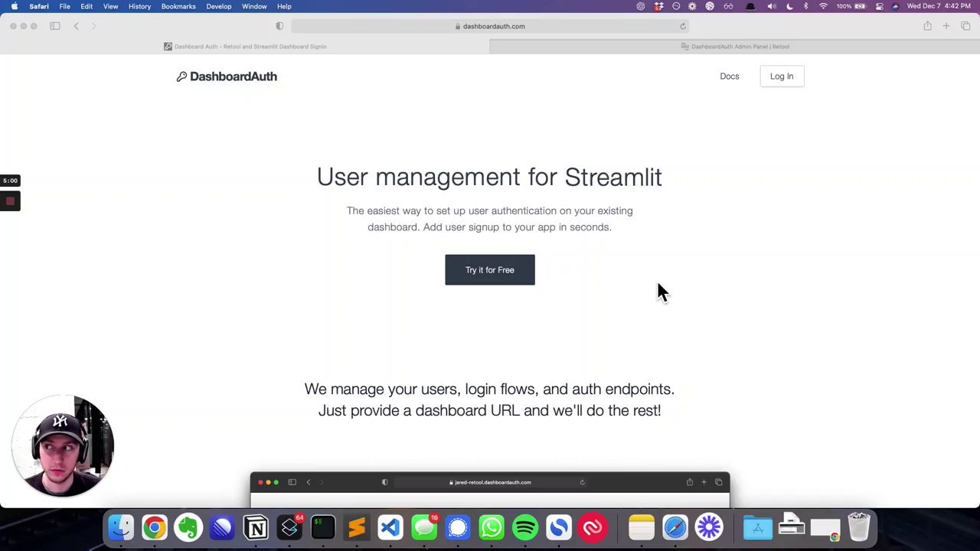The height and width of the screenshot is (551, 980).
Task: Open the File menu
Action: tap(64, 6)
